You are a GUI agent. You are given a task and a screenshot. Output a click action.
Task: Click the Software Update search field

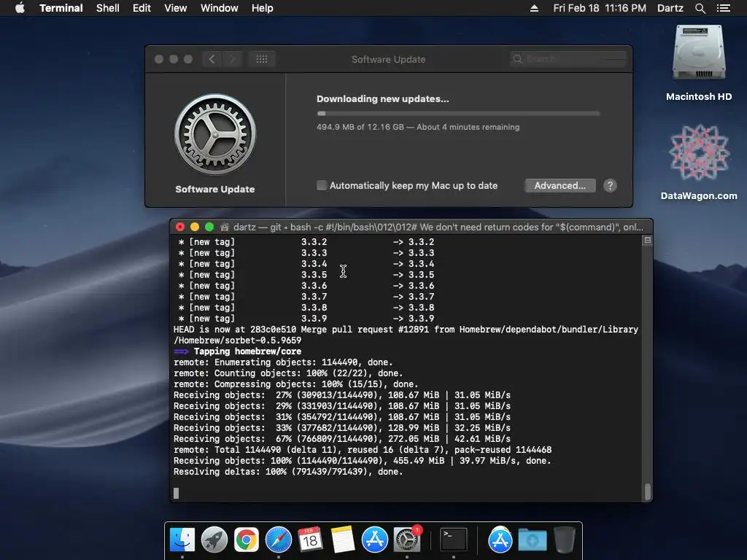568,58
